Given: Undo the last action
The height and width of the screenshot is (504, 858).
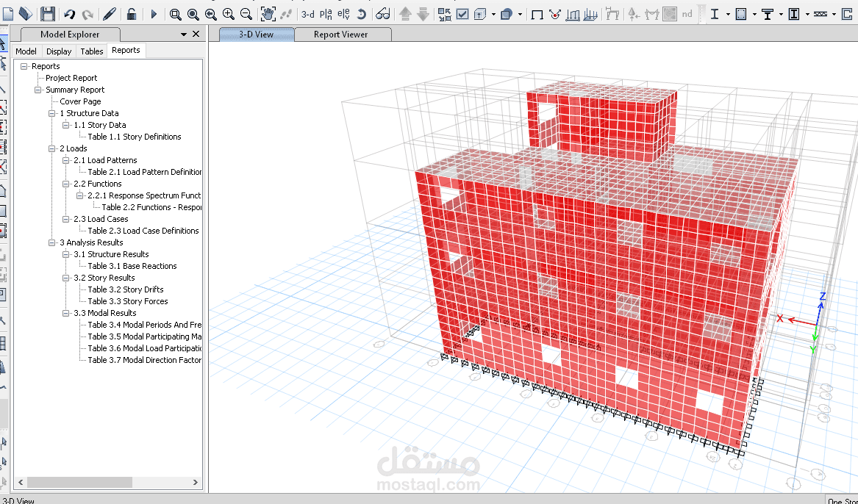Looking at the screenshot, I should pyautogui.click(x=69, y=14).
